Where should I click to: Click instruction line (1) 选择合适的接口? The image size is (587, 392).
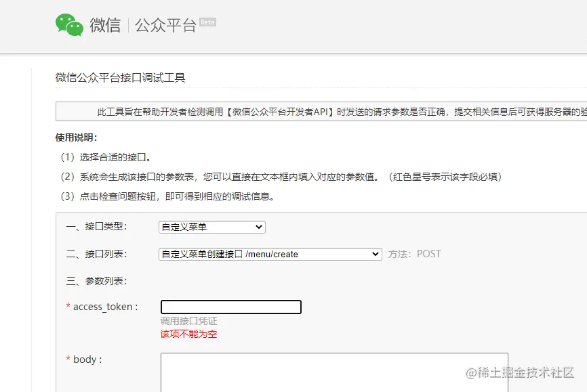click(x=106, y=157)
